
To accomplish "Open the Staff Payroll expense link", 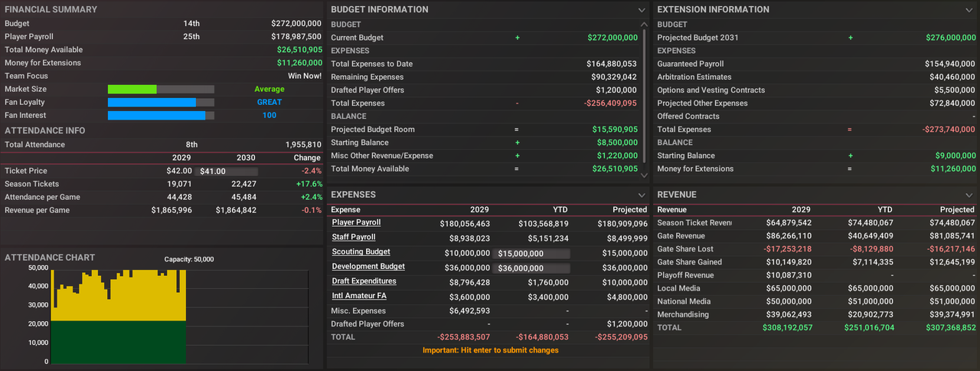I will [x=354, y=237].
